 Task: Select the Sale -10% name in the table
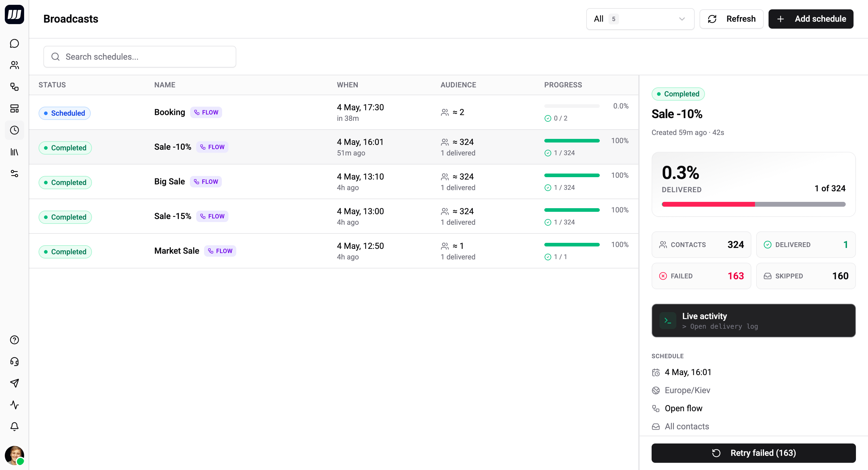pyautogui.click(x=172, y=147)
